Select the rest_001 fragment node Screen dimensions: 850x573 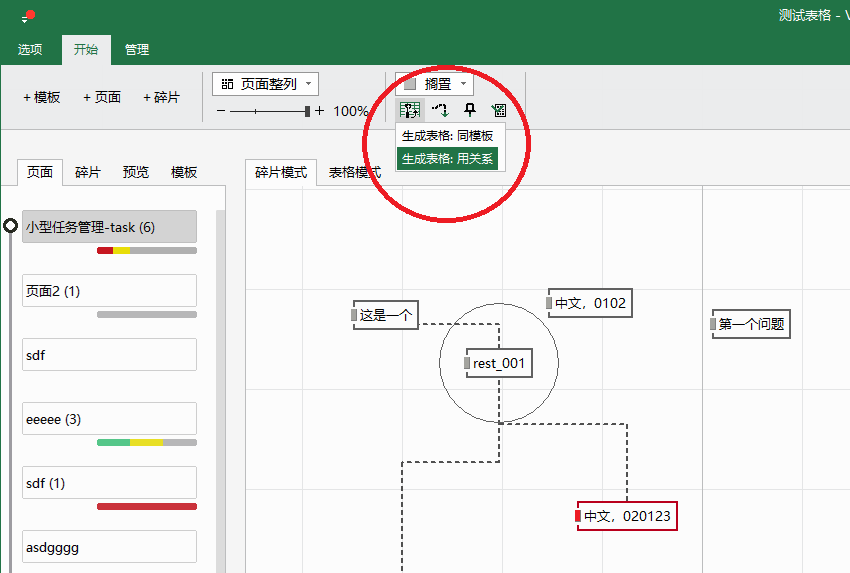pyautogui.click(x=498, y=363)
